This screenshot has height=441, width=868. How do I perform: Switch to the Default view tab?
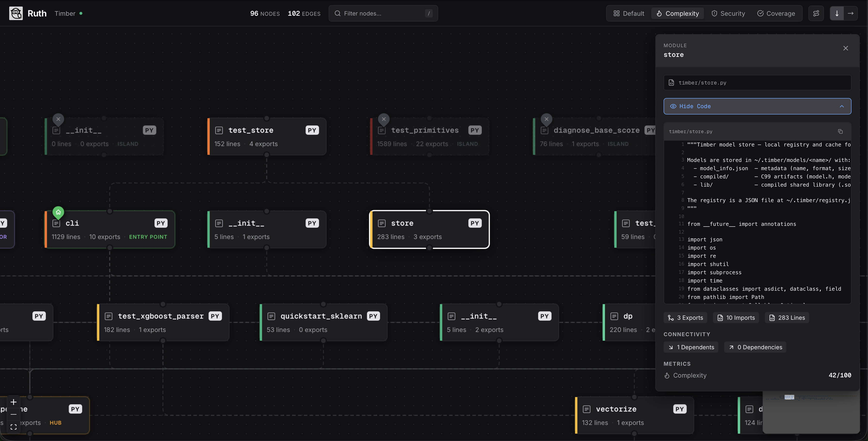(629, 14)
